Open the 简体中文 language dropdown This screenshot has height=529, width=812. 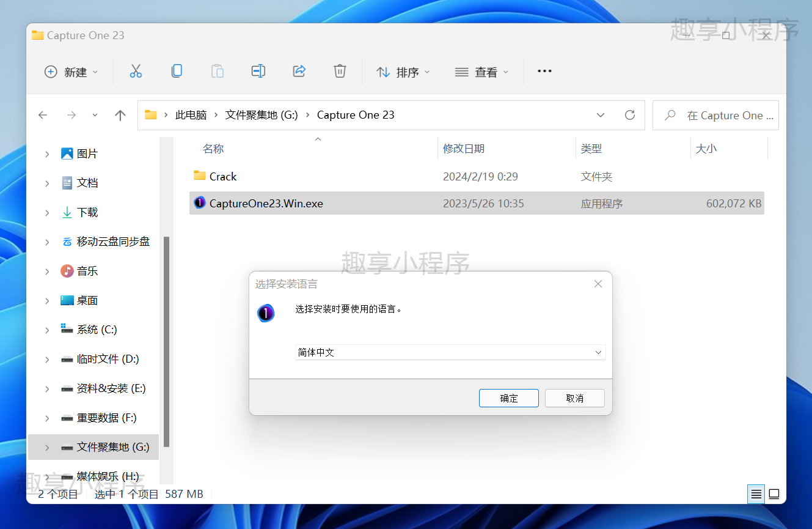(x=450, y=352)
